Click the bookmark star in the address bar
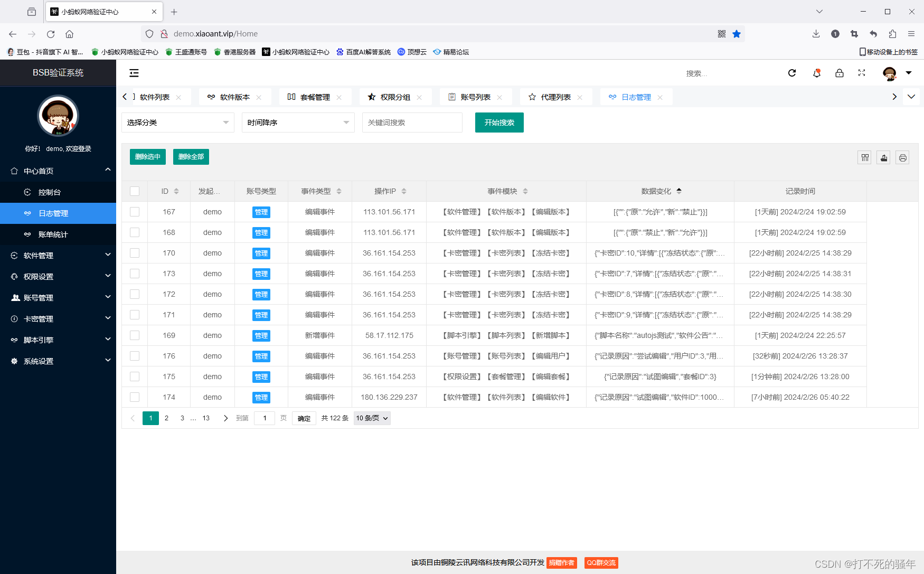The image size is (924, 574). pyautogui.click(x=737, y=34)
